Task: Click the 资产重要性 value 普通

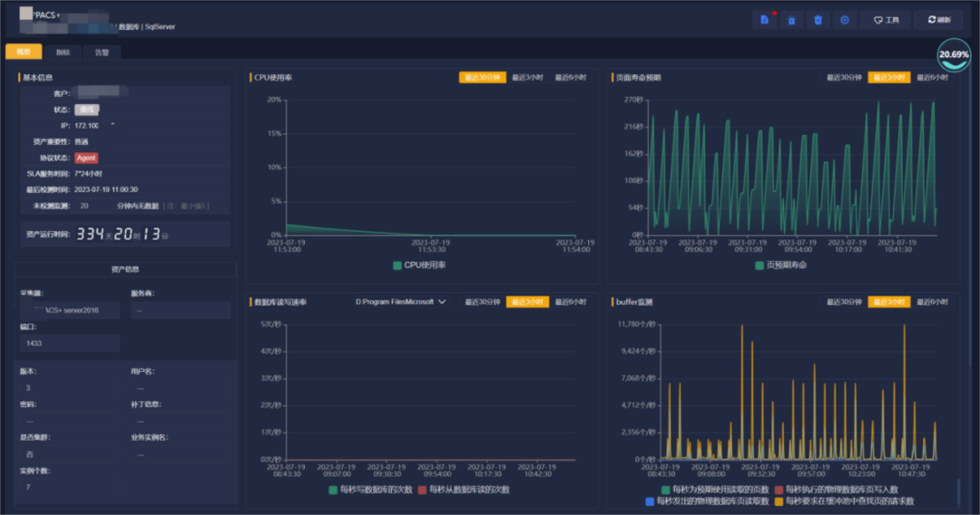Action: 82,141
